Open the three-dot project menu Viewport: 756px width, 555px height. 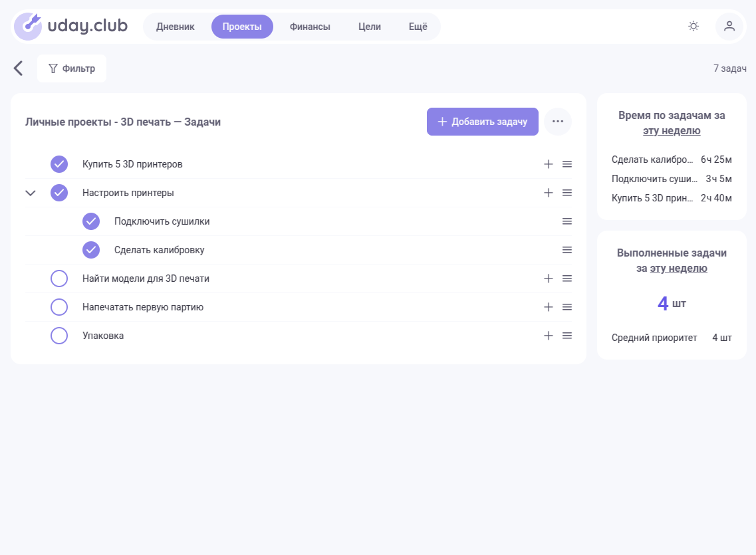tap(558, 122)
